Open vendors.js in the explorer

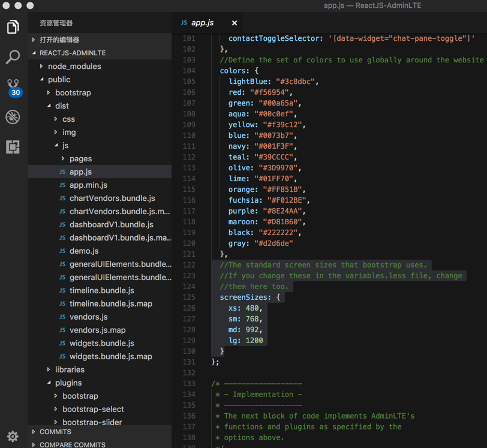88,317
